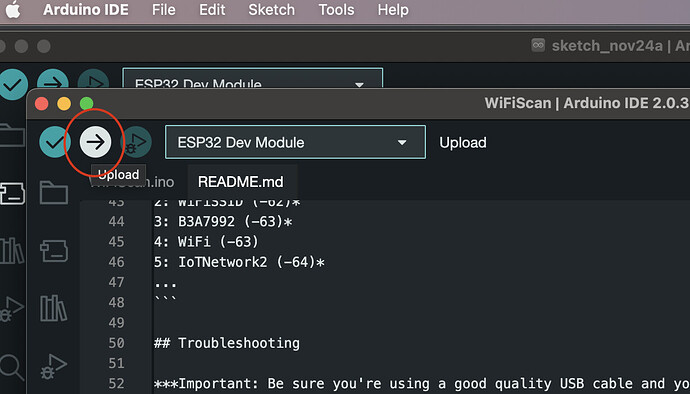
Task: Open the Sketch menu
Action: (x=272, y=10)
